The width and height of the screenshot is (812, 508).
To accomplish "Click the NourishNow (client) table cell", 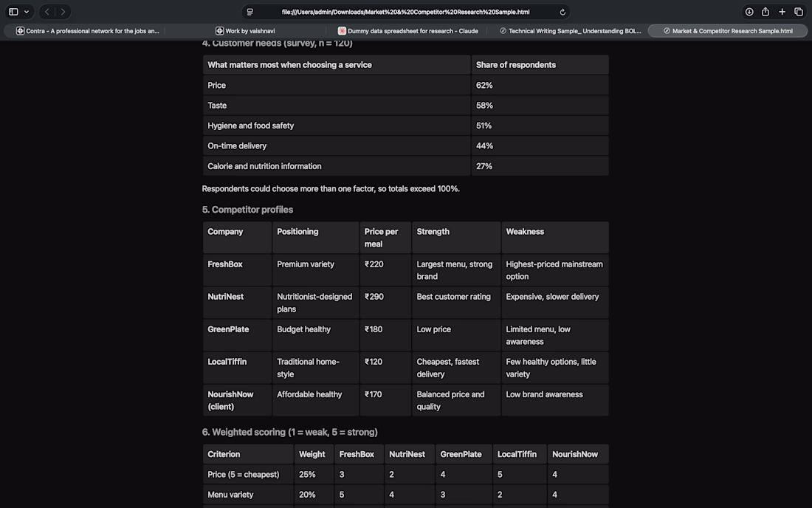I will point(237,400).
